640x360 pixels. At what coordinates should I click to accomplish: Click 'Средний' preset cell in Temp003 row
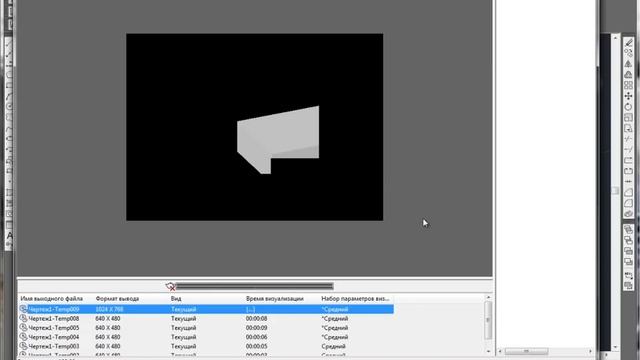click(333, 346)
